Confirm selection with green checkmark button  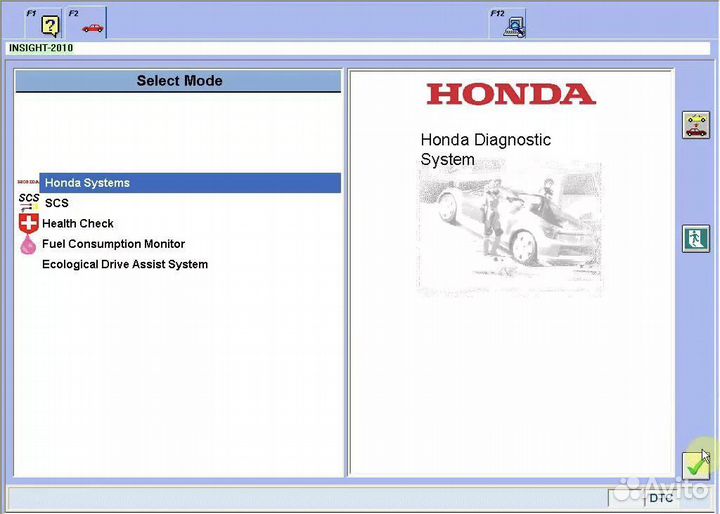coord(696,466)
